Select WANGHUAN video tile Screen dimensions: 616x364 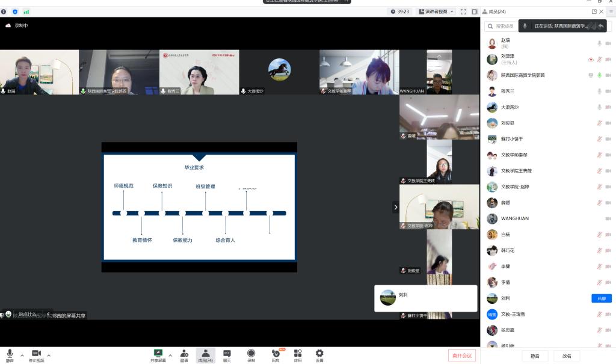coord(439,72)
